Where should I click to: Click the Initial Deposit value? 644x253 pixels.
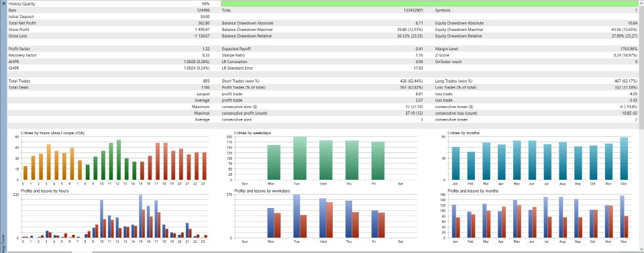pos(205,17)
